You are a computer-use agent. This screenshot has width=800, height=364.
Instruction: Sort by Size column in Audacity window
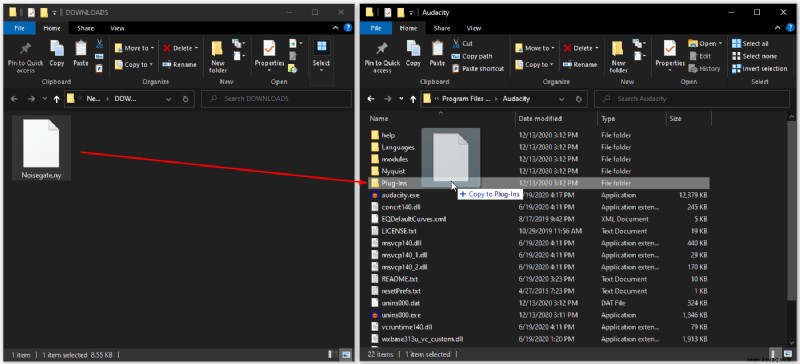pyautogui.click(x=688, y=118)
